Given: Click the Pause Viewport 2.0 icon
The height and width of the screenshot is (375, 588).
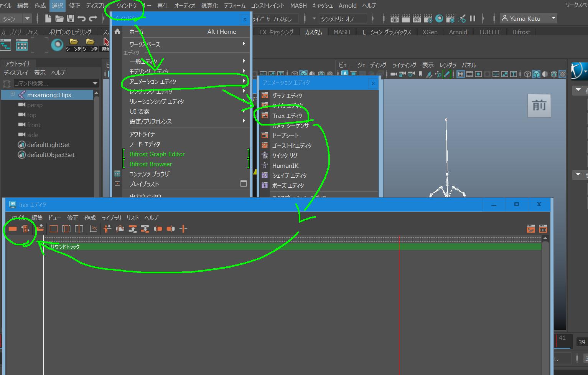Looking at the screenshot, I should 473,18.
